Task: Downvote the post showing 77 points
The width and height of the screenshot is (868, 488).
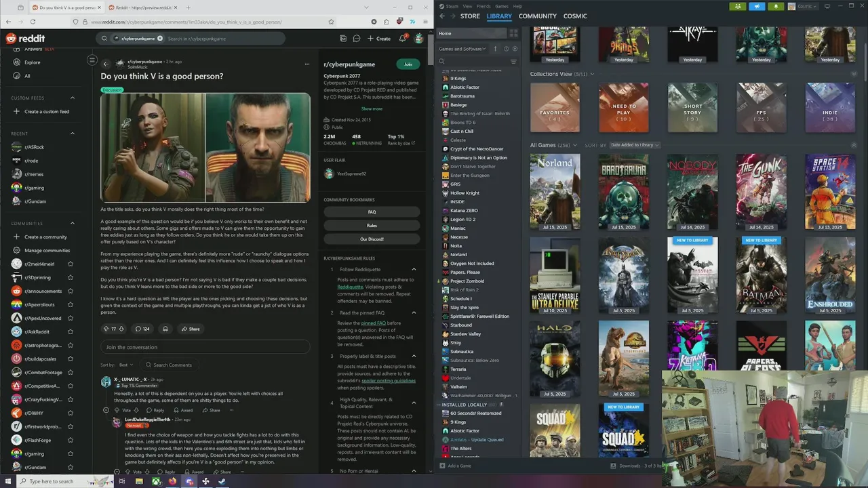Action: click(121, 329)
